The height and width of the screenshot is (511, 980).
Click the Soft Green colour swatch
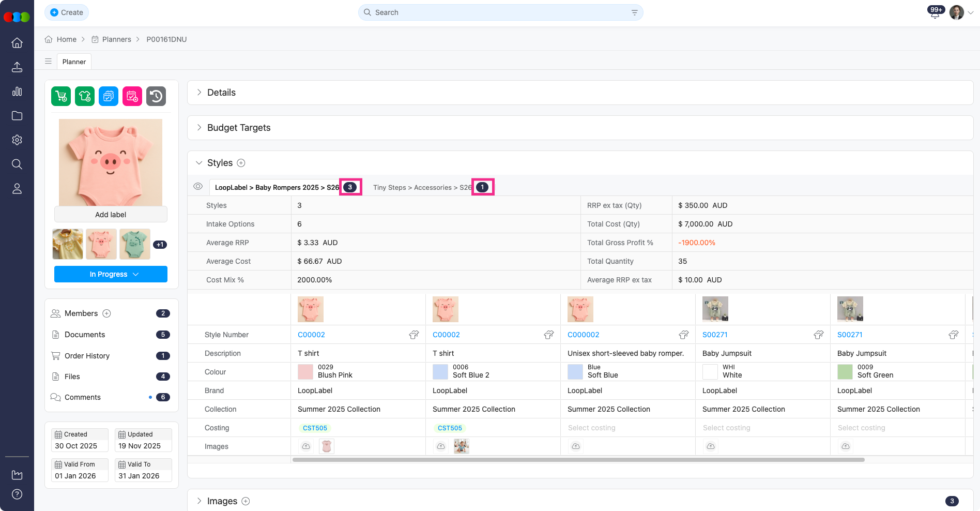[x=845, y=371]
